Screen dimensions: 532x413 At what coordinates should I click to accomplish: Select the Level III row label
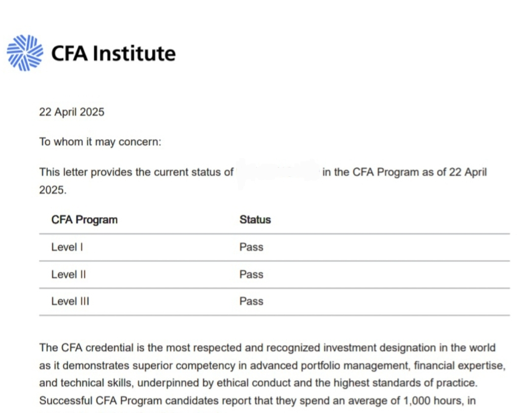click(70, 301)
